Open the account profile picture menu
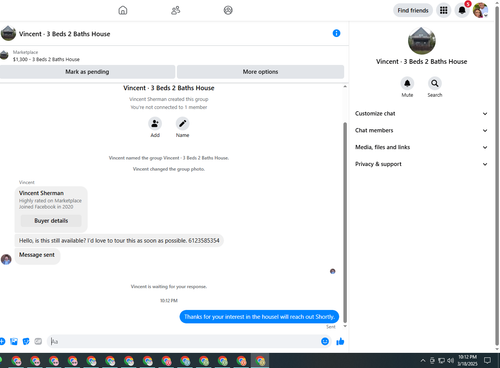500x368 pixels. (480, 10)
